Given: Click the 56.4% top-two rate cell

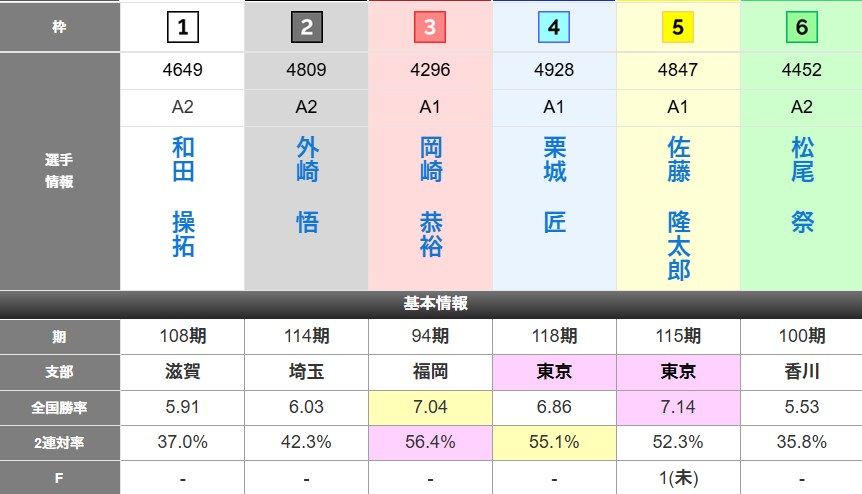Looking at the screenshot, I should tap(431, 442).
